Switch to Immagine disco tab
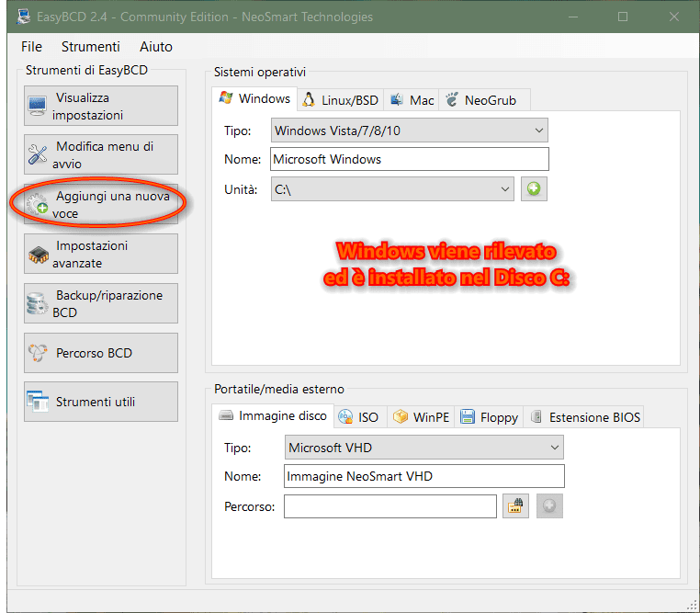 273,415
